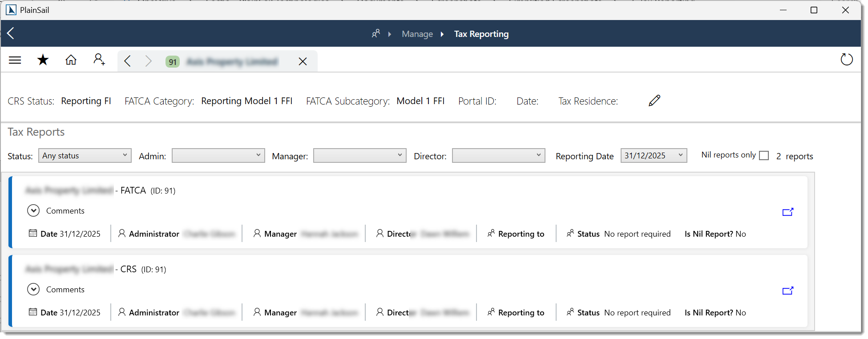Close the entity tab numbered 91
The image size is (868, 339).
tap(303, 62)
